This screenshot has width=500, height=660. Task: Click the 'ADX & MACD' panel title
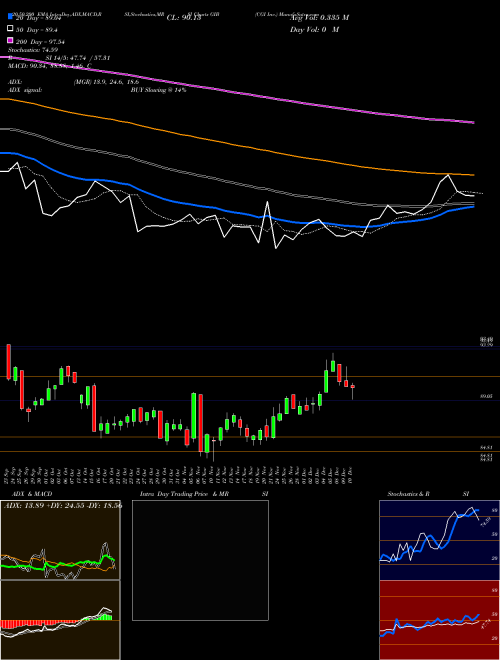[x=32, y=494]
